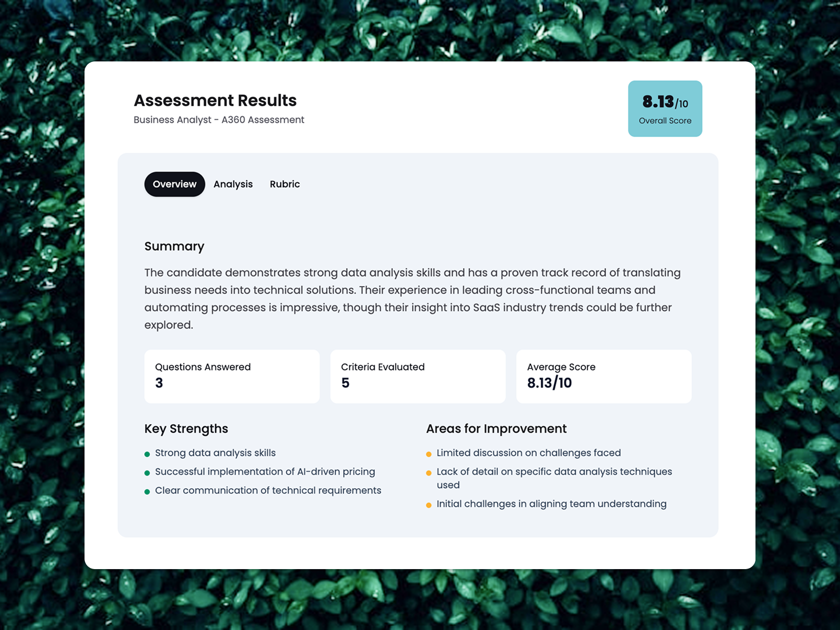The width and height of the screenshot is (840, 630).
Task: Click the Summary heading
Action: click(174, 246)
